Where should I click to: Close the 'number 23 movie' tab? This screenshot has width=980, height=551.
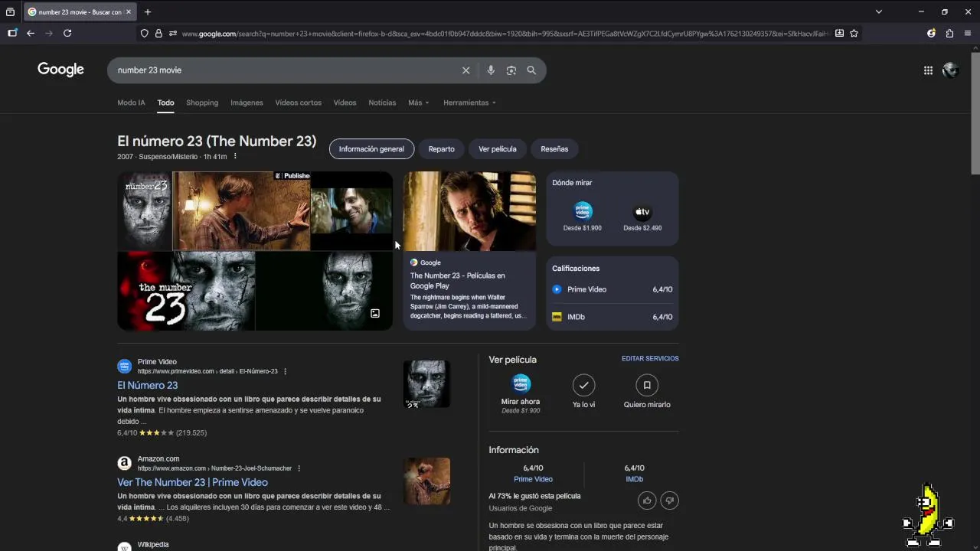coord(129,11)
